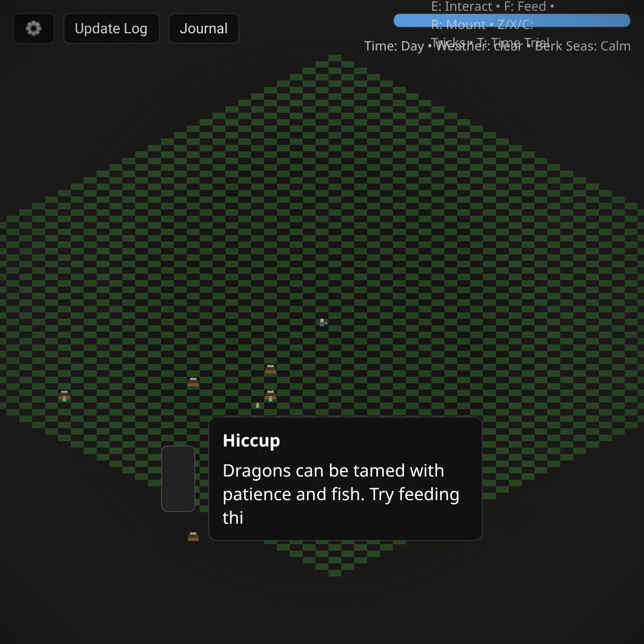
Task: Open the Update Log
Action: (x=111, y=28)
